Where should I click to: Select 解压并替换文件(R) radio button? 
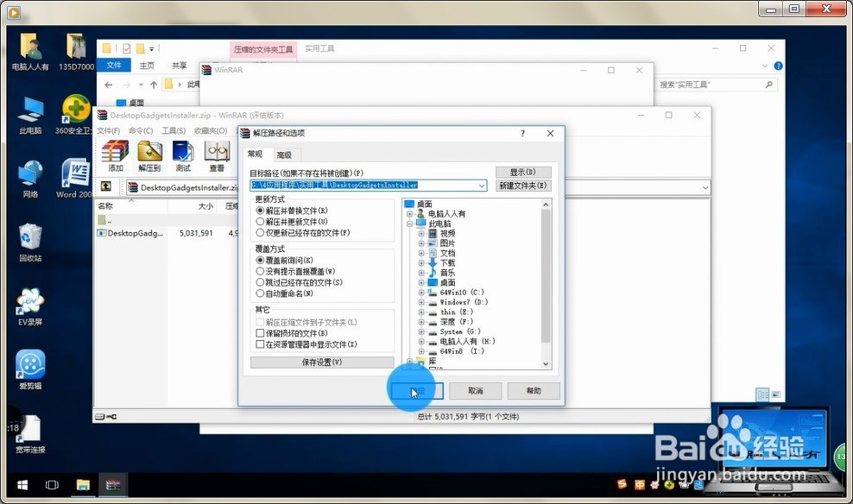point(260,211)
